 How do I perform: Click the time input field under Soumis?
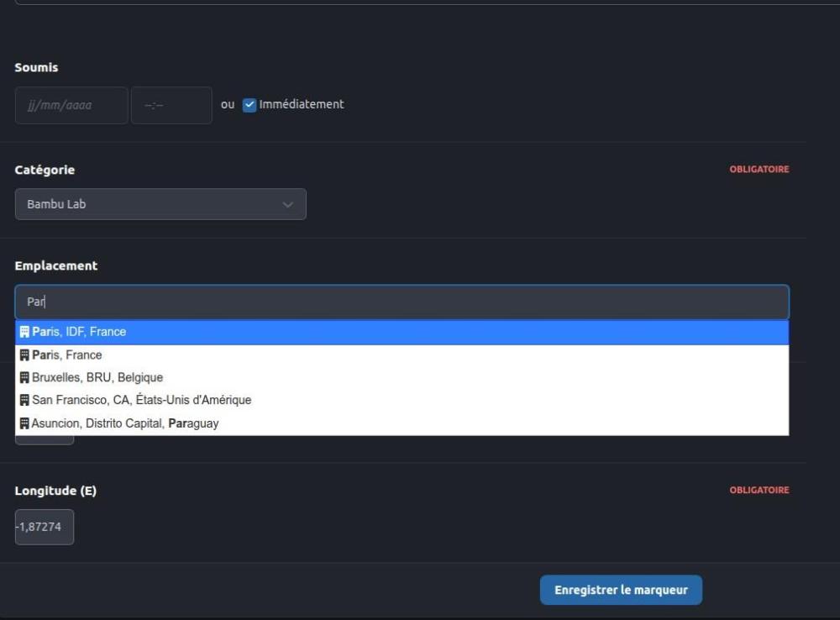[171, 105]
